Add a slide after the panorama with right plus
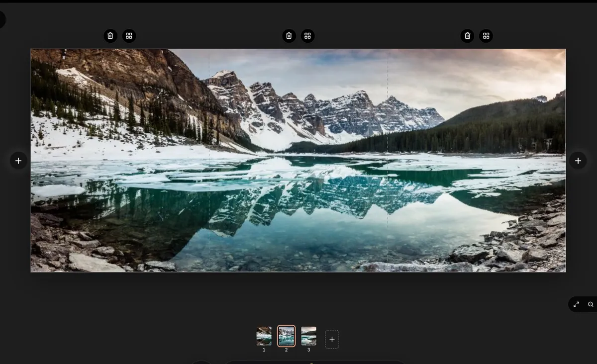Screen dimensions: 597x364 pos(578,161)
